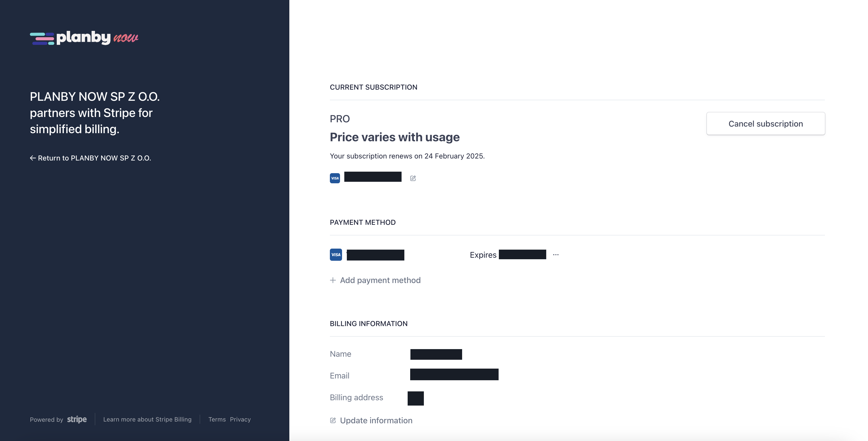Viewport: 868px width, 441px height.
Task: Click the redacted card number in Payment Method
Action: pyautogui.click(x=375, y=255)
